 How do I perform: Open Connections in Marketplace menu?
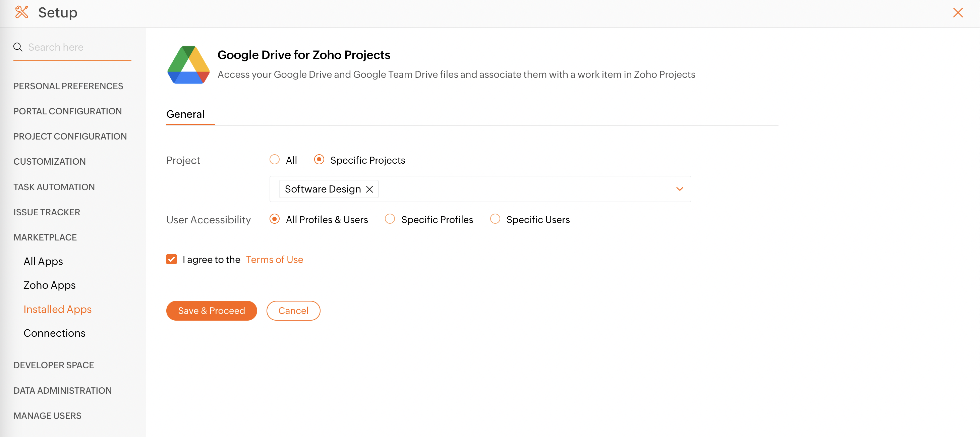pyautogui.click(x=54, y=333)
